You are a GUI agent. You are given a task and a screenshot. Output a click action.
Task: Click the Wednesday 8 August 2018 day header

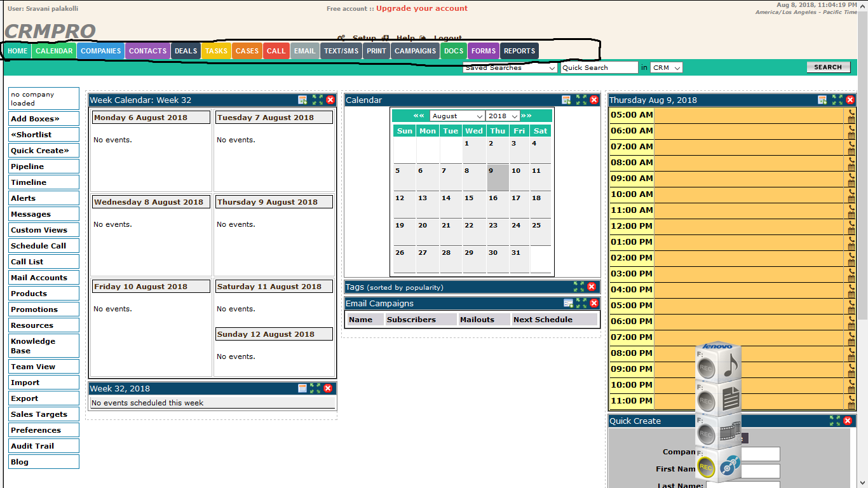150,202
